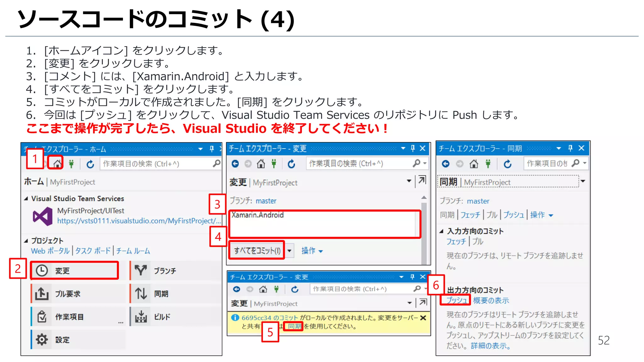Click Refresh icon in upper 変更 panel
This screenshot has width=644, height=362.
coord(291,164)
